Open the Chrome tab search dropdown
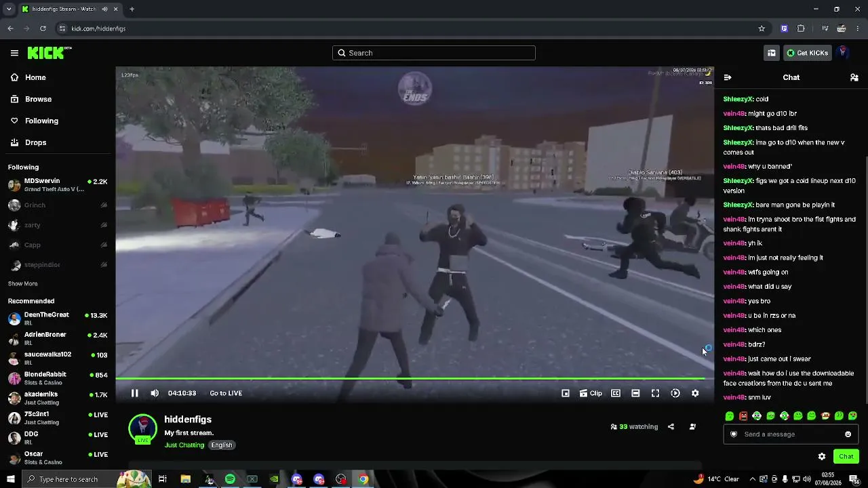Viewport: 868px width, 488px height. coord(8,9)
